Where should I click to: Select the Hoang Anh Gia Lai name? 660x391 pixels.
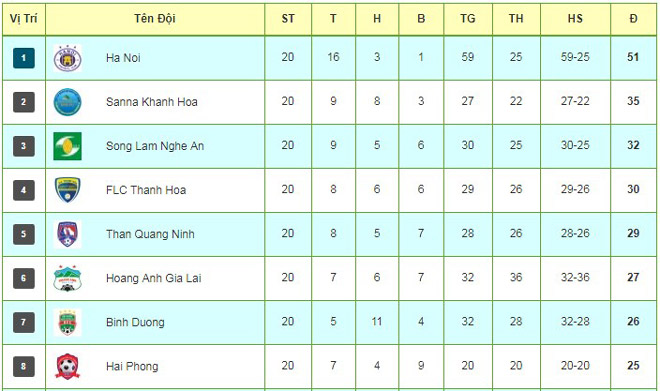click(x=154, y=278)
